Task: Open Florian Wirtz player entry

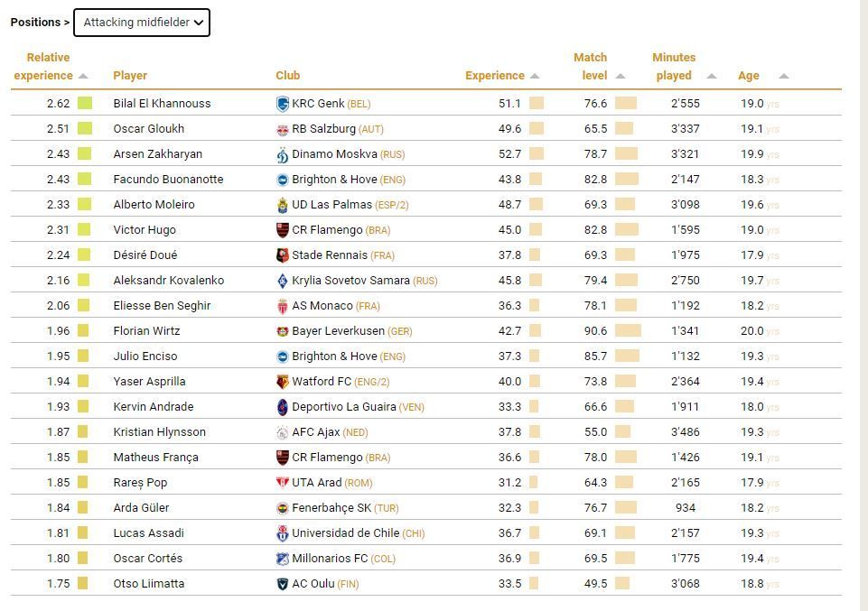Action: (146, 330)
